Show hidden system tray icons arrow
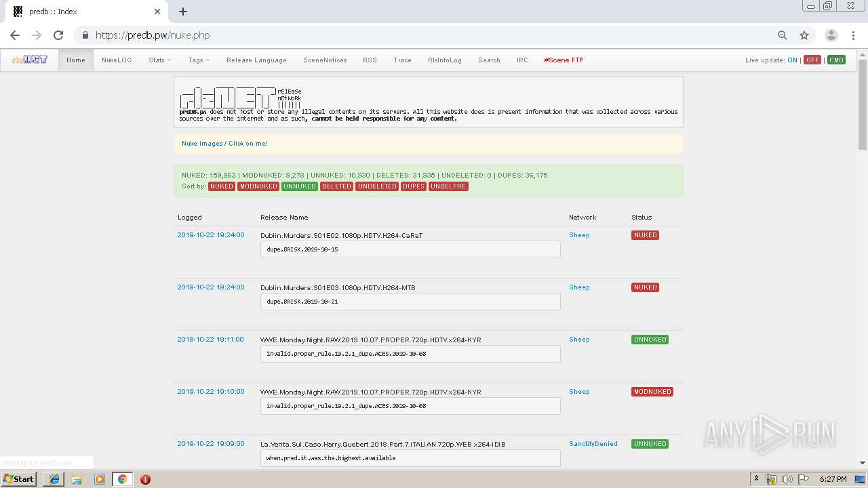Image resolution: width=868 pixels, height=488 pixels. (x=757, y=479)
